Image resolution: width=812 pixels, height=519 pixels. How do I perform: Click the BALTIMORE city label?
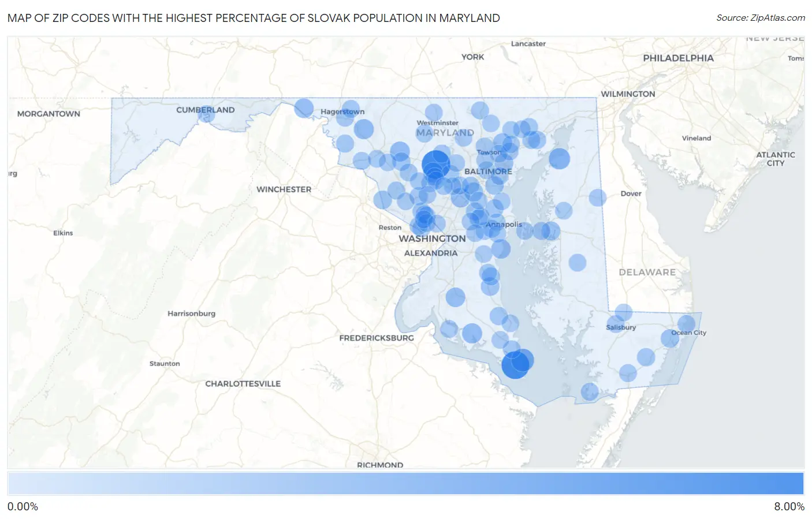[488, 171]
